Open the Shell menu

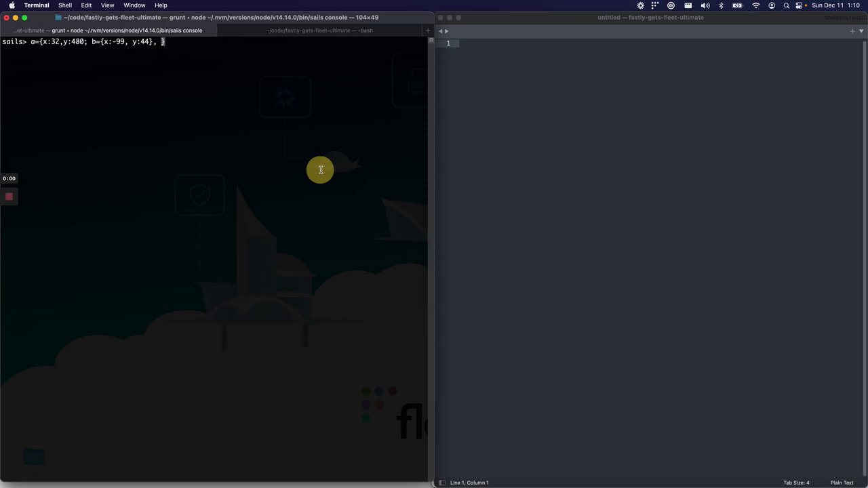tap(65, 5)
